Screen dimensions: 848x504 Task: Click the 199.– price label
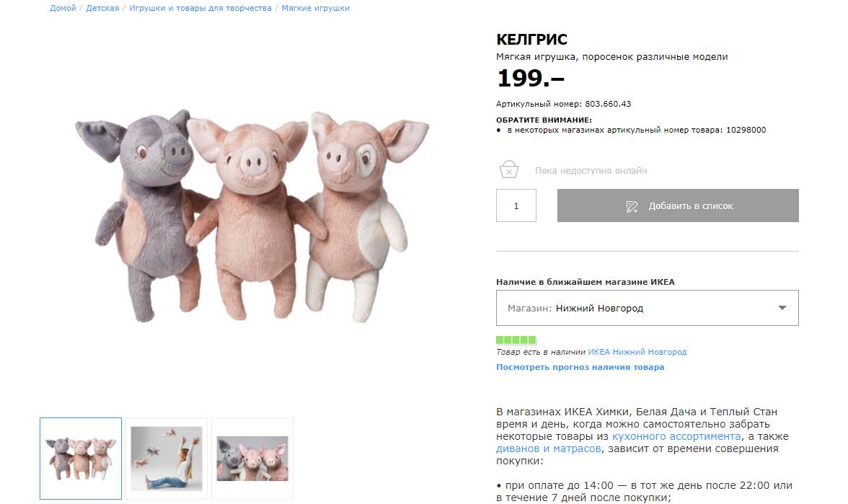pyautogui.click(x=531, y=78)
